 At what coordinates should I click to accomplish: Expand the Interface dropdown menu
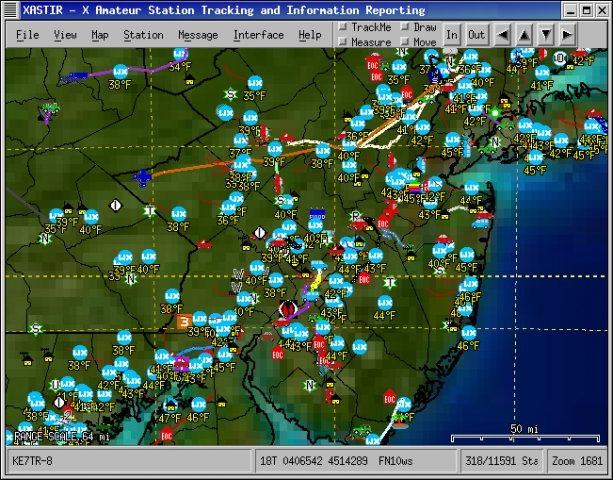coord(258,35)
